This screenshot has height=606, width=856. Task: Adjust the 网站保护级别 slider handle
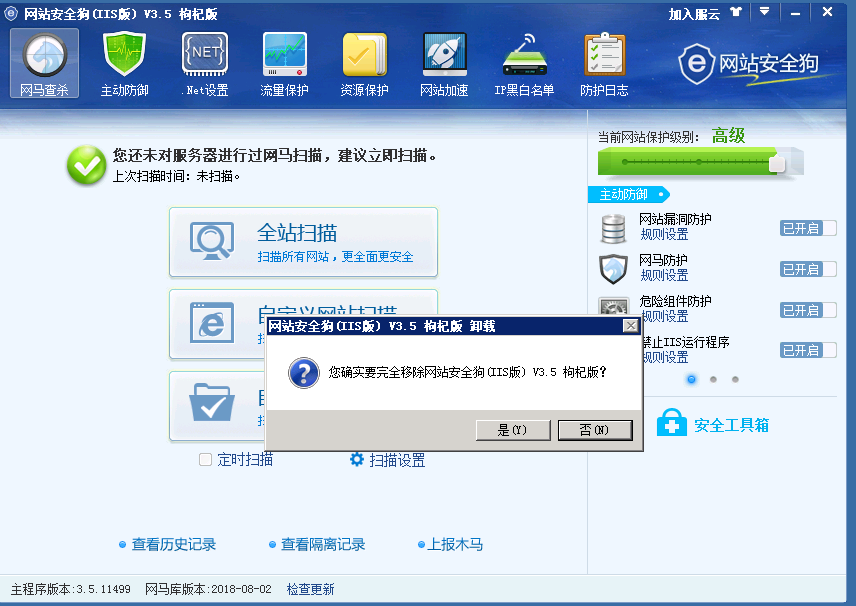(777, 163)
